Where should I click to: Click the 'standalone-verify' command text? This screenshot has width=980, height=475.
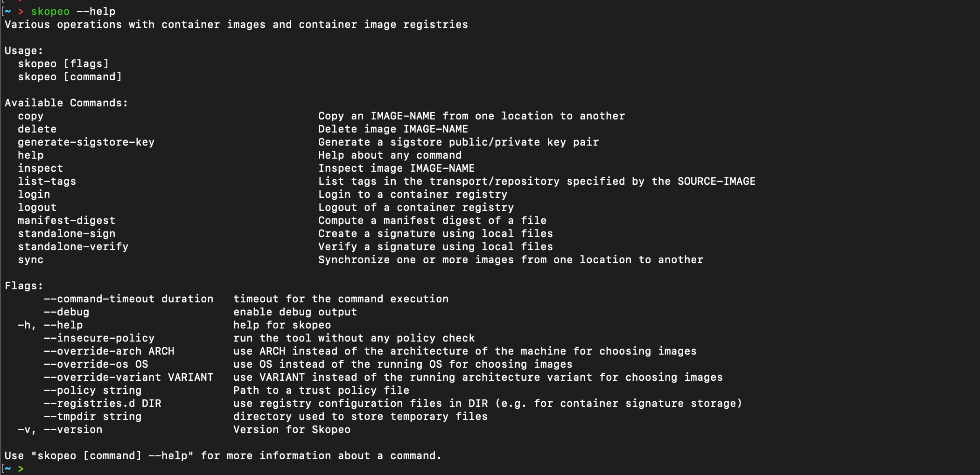tap(73, 247)
